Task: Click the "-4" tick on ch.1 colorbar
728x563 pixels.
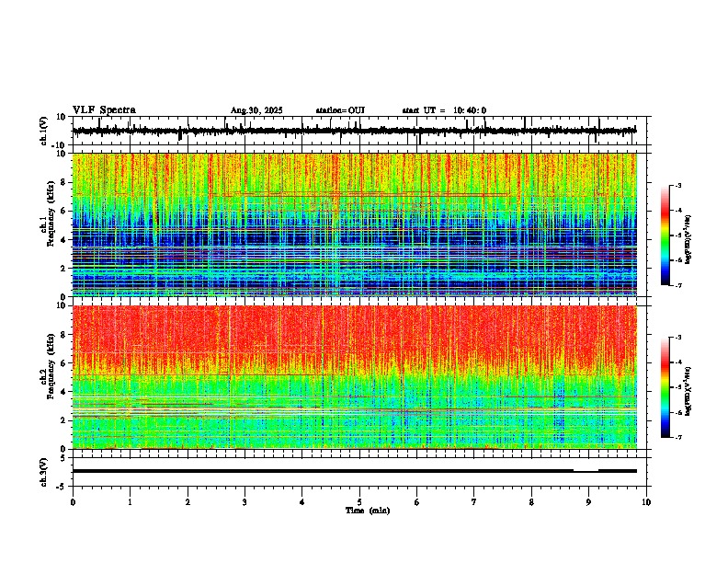Action: 677,211
